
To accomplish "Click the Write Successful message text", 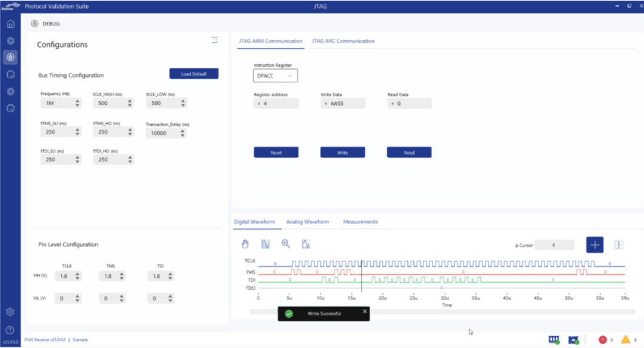I will point(325,314).
